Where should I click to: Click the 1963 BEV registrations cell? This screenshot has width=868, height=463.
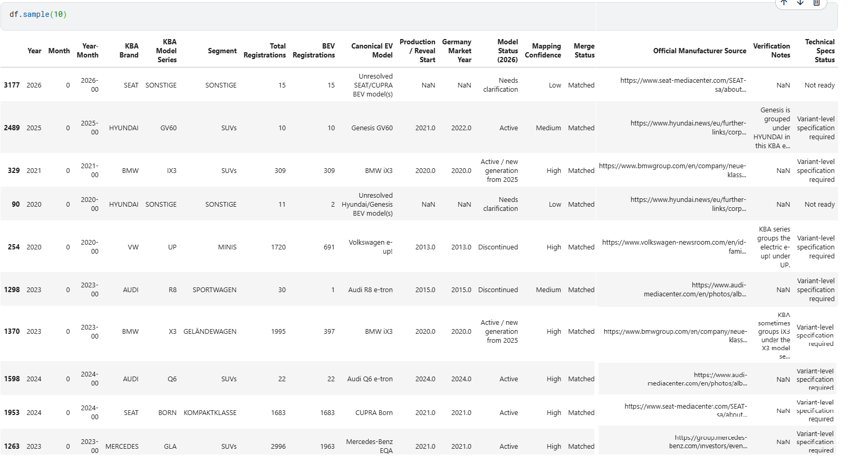point(327,446)
